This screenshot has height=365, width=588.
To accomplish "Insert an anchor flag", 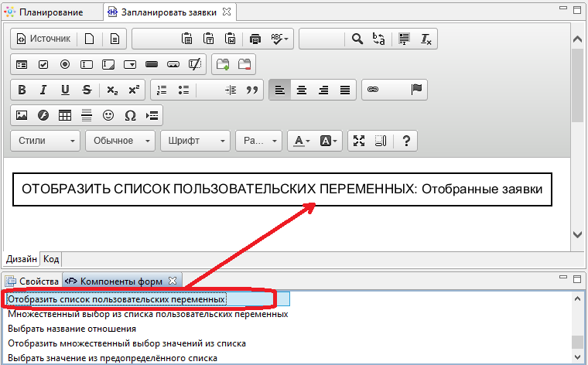I will [x=416, y=90].
